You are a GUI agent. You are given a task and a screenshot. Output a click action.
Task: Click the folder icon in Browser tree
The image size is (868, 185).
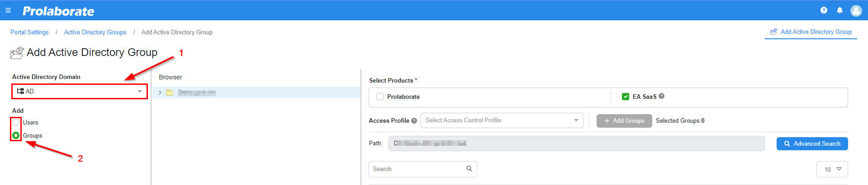point(170,92)
